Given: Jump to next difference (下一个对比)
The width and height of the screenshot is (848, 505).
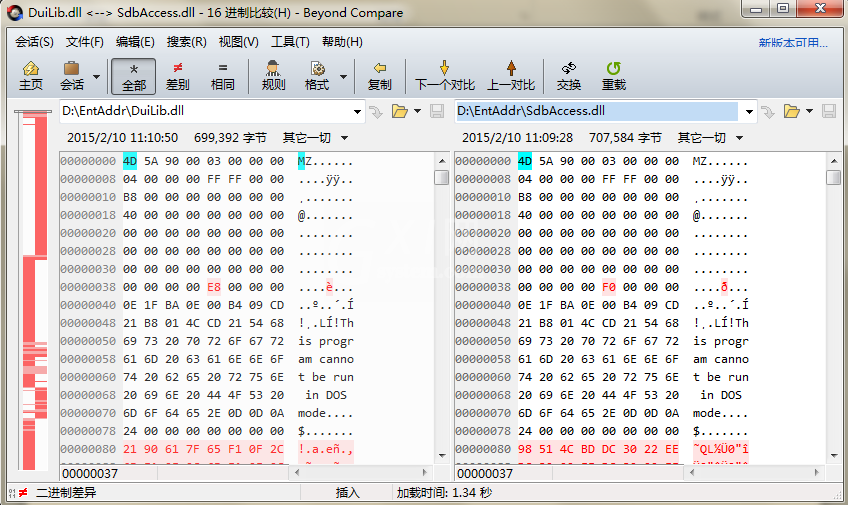Looking at the screenshot, I should point(445,76).
